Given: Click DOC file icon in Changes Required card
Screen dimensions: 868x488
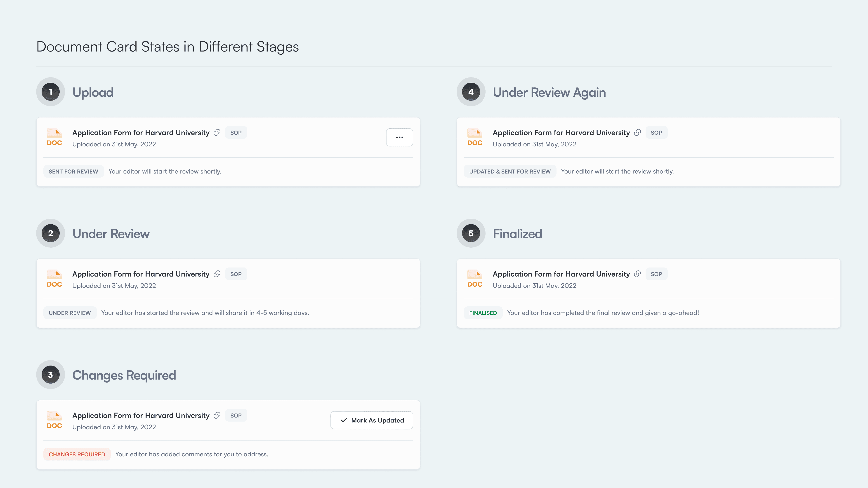Looking at the screenshot, I should point(54,420).
